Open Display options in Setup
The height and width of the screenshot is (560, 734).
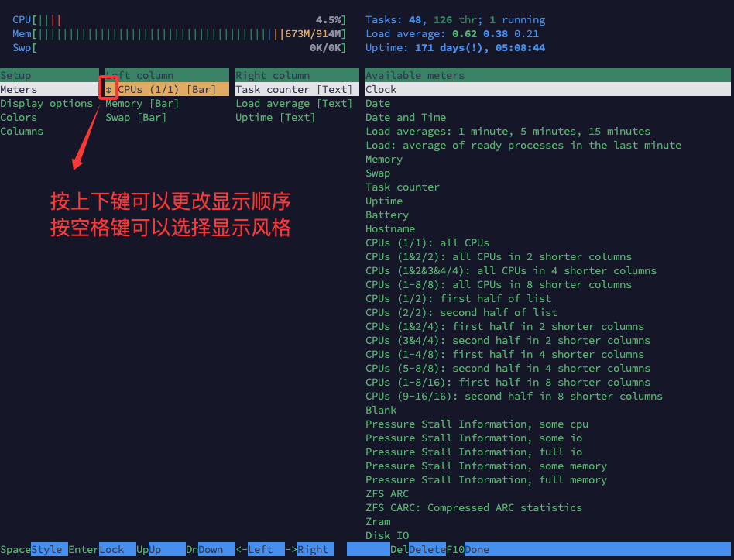(x=46, y=104)
